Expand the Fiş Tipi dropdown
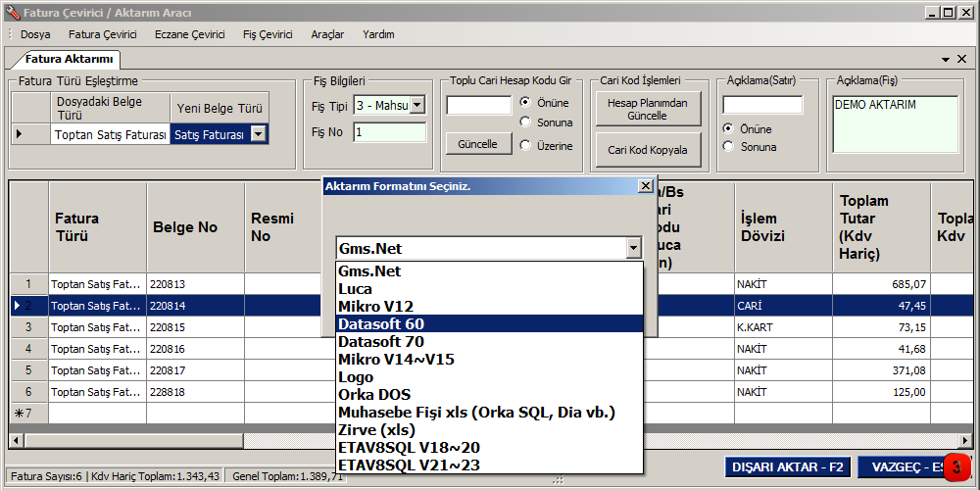This screenshot has height=490, width=980. click(x=417, y=106)
